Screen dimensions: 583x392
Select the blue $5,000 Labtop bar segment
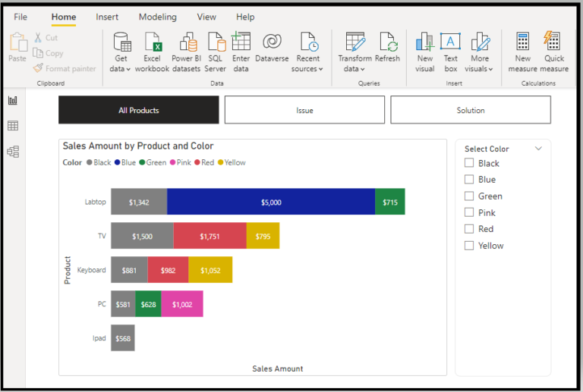pyautogui.click(x=271, y=202)
